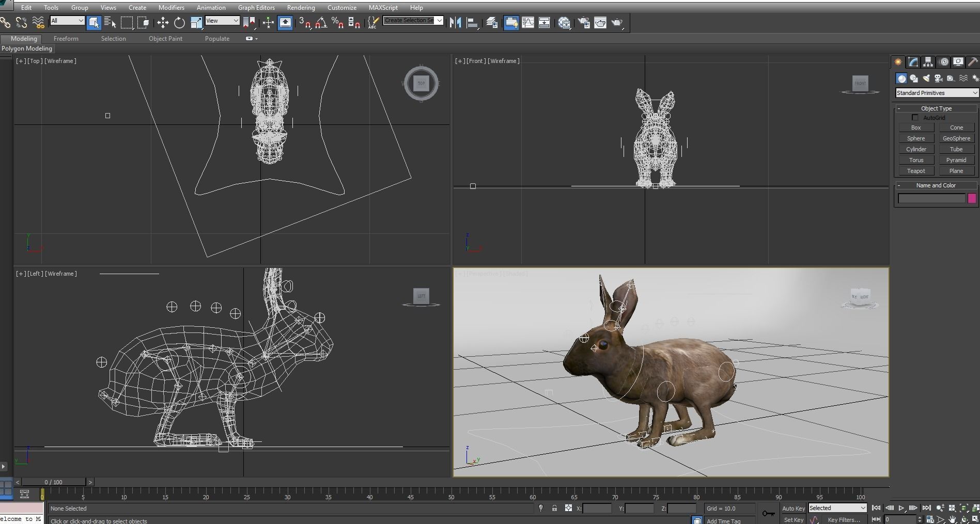
Task: Open the Rendering menu
Action: pos(301,8)
